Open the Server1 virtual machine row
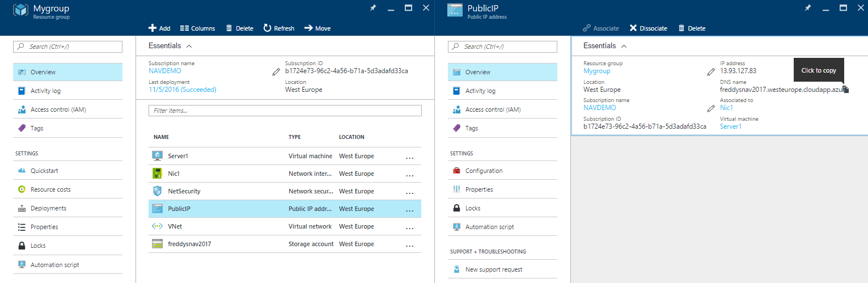This screenshot has height=283, width=868. [178, 156]
